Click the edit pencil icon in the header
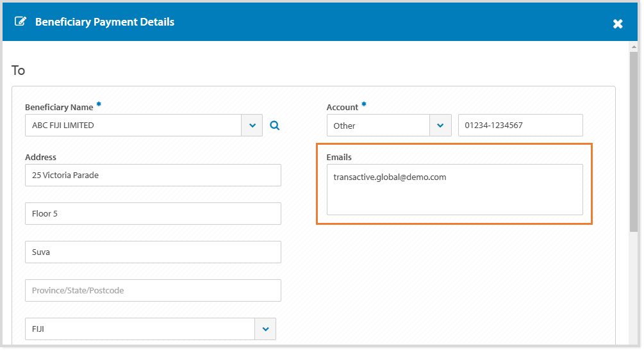 pos(21,22)
